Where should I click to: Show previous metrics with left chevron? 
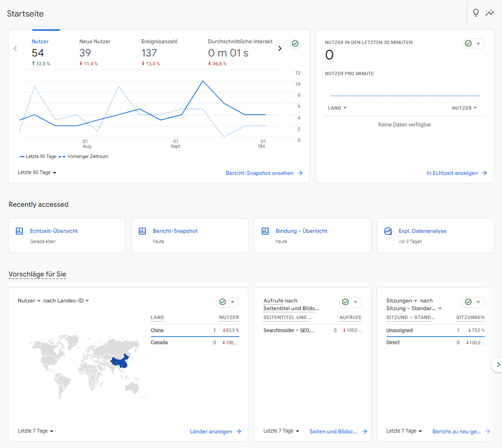(x=15, y=48)
